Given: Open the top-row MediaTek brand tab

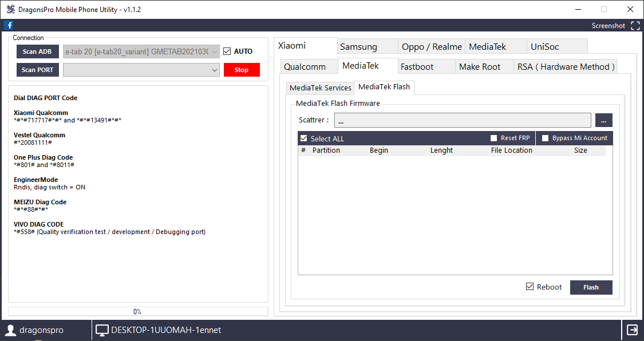Looking at the screenshot, I should (x=496, y=47).
